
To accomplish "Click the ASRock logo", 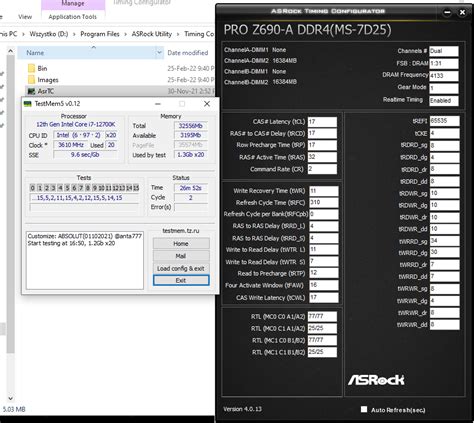I will point(376,380).
